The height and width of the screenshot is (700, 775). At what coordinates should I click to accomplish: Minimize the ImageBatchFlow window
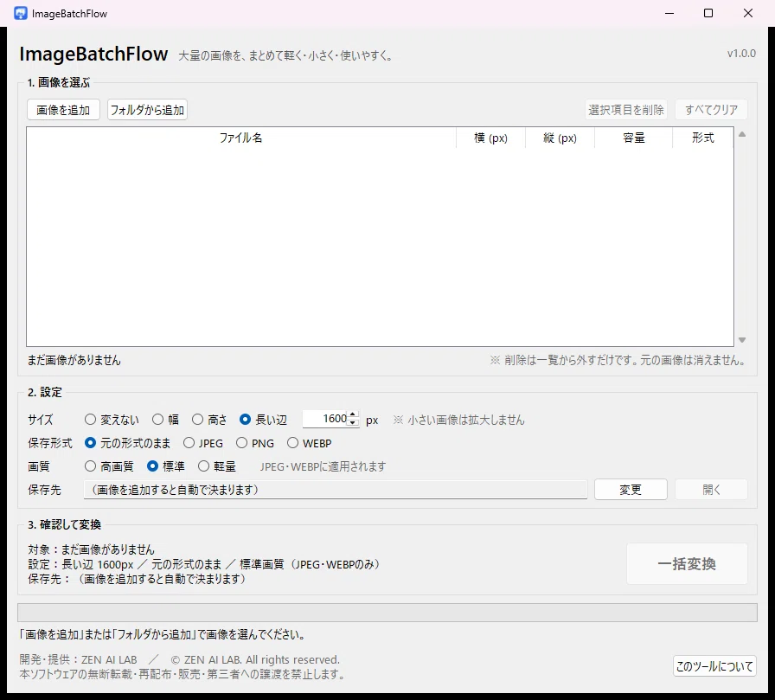[669, 13]
